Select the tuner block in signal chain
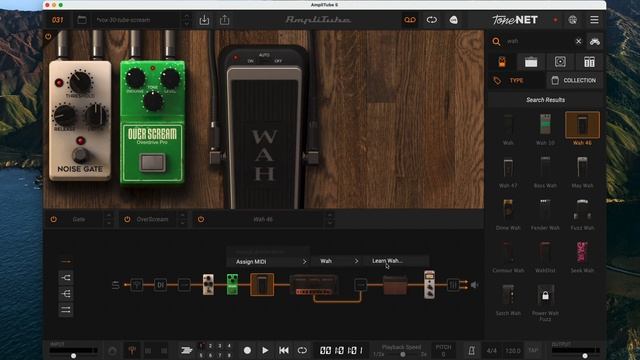640x360 pixels. 137,285
